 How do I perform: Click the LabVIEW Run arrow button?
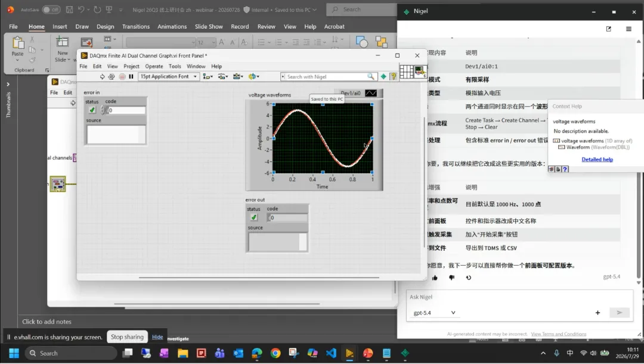pyautogui.click(x=103, y=77)
